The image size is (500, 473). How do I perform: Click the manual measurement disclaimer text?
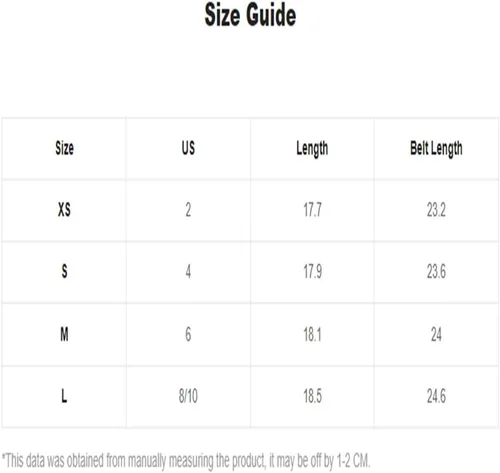(186, 461)
